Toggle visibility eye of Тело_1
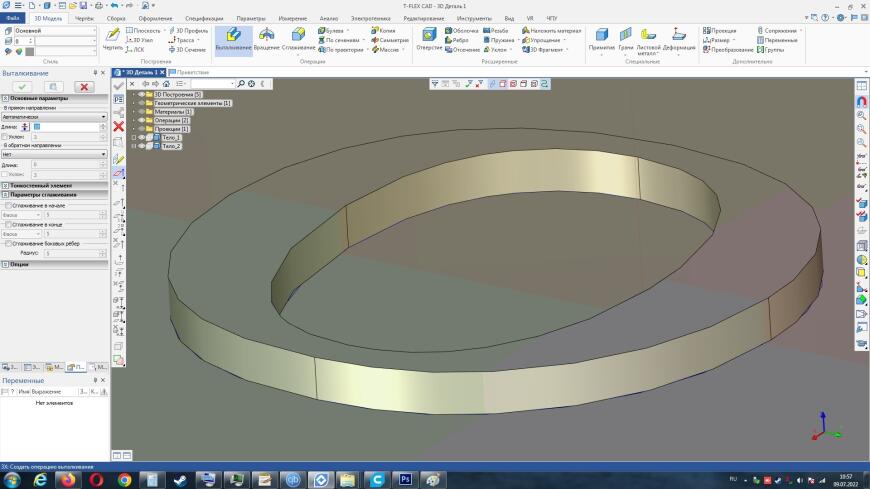870x489 pixels. (141, 138)
